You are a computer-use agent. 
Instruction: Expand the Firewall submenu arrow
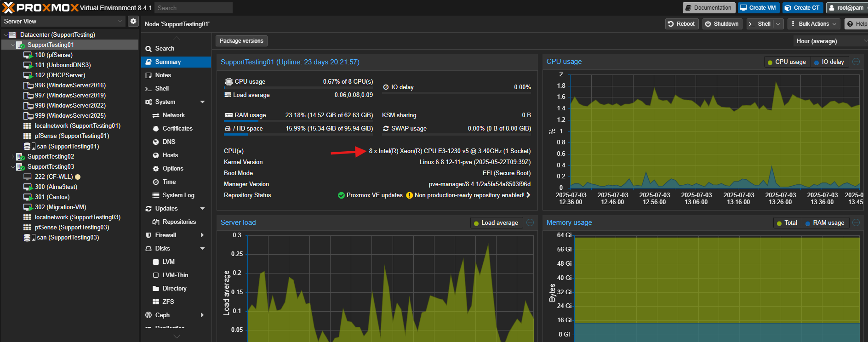tap(202, 235)
